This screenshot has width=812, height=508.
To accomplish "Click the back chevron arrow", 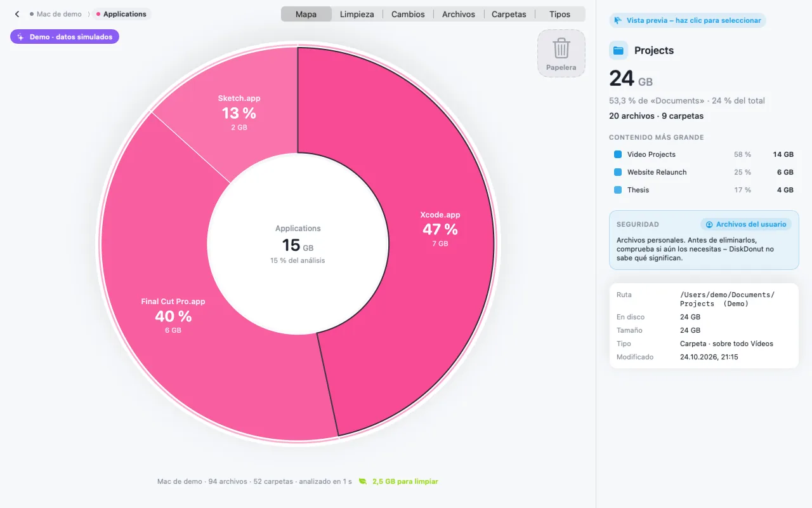I will tap(17, 14).
